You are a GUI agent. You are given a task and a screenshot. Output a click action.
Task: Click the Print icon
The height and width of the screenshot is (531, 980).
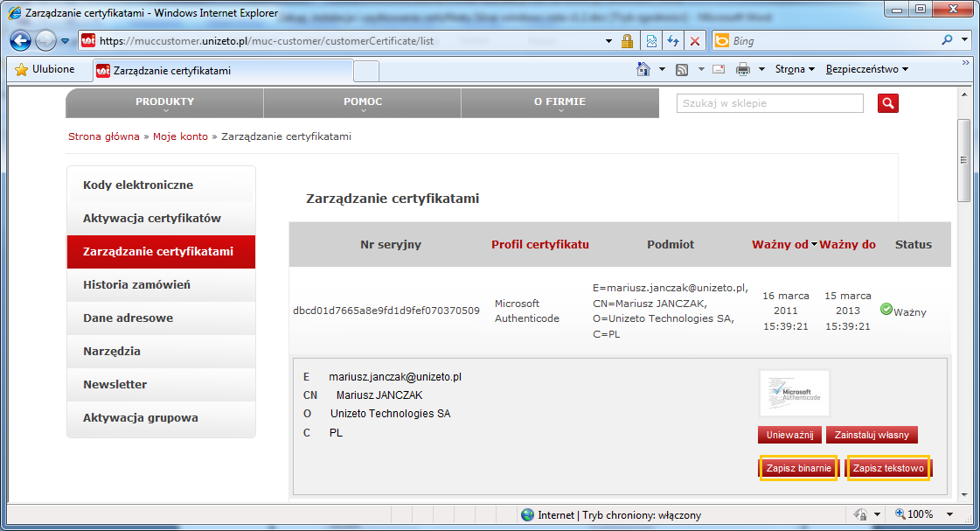(x=742, y=69)
